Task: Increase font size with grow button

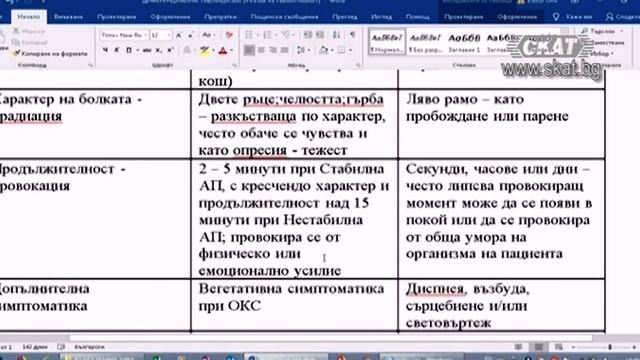Action: click(x=179, y=36)
